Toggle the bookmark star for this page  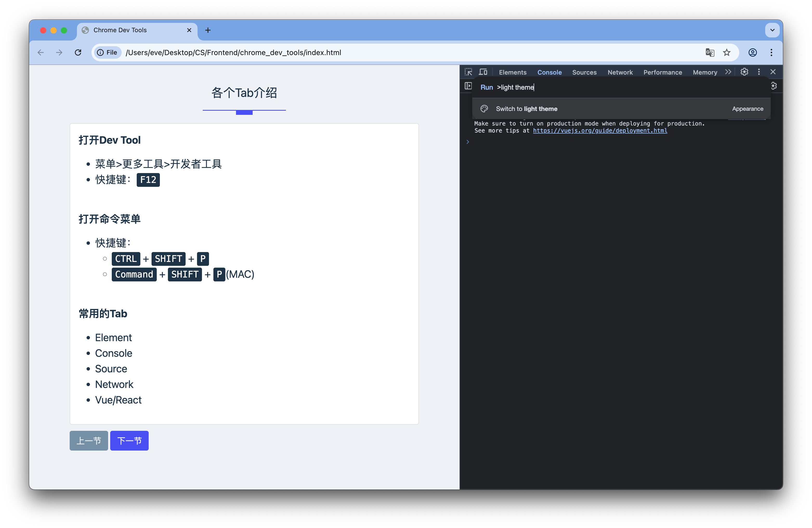(727, 52)
